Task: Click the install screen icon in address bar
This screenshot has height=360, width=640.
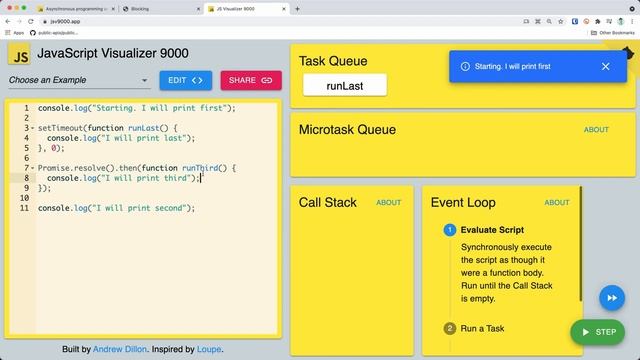Action: pyautogui.click(x=526, y=21)
